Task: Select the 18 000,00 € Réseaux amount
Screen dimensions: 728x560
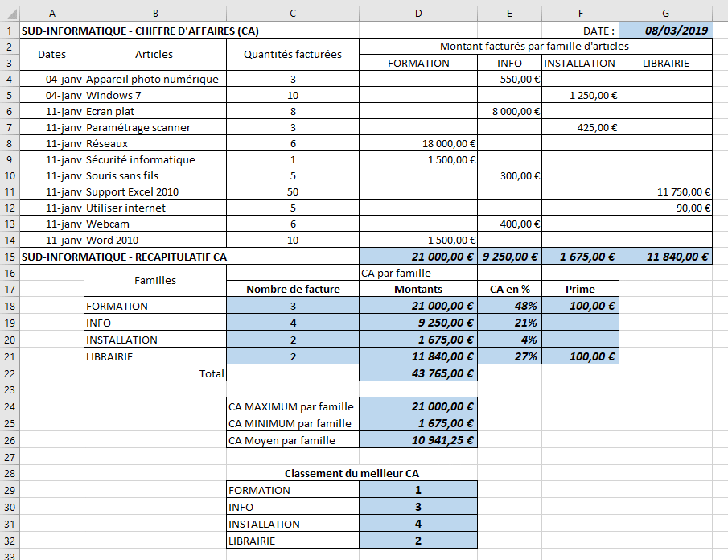Action: tap(418, 143)
